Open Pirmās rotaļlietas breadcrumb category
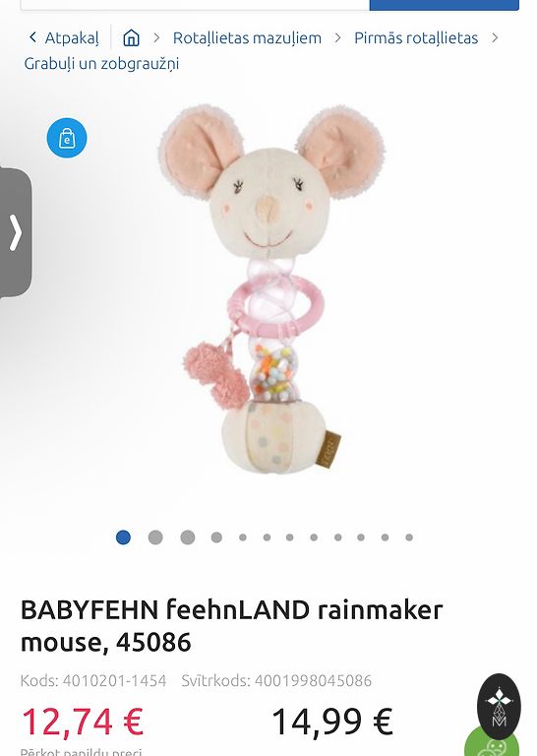 click(x=416, y=37)
